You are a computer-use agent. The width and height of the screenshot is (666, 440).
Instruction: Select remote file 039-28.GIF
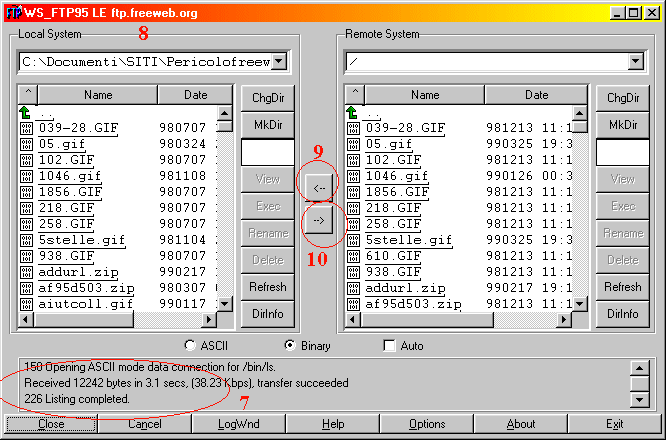click(x=405, y=128)
